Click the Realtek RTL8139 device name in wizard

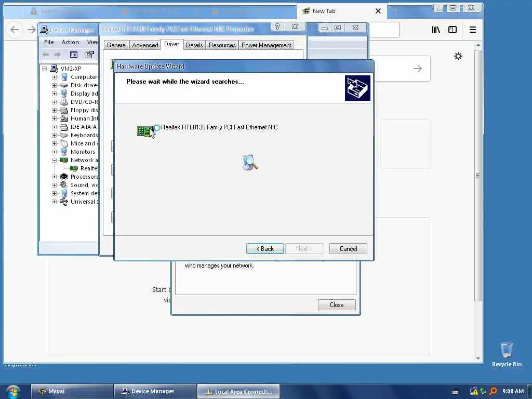coord(219,127)
